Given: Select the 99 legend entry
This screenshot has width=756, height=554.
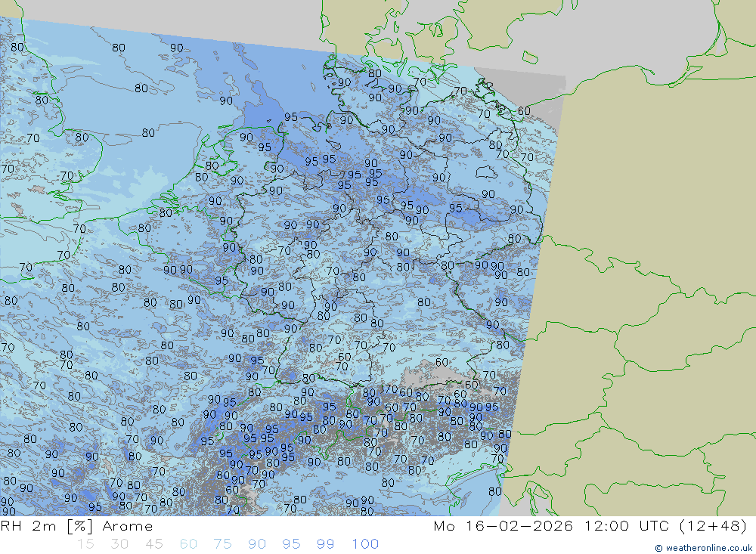Looking at the screenshot, I should [x=325, y=544].
